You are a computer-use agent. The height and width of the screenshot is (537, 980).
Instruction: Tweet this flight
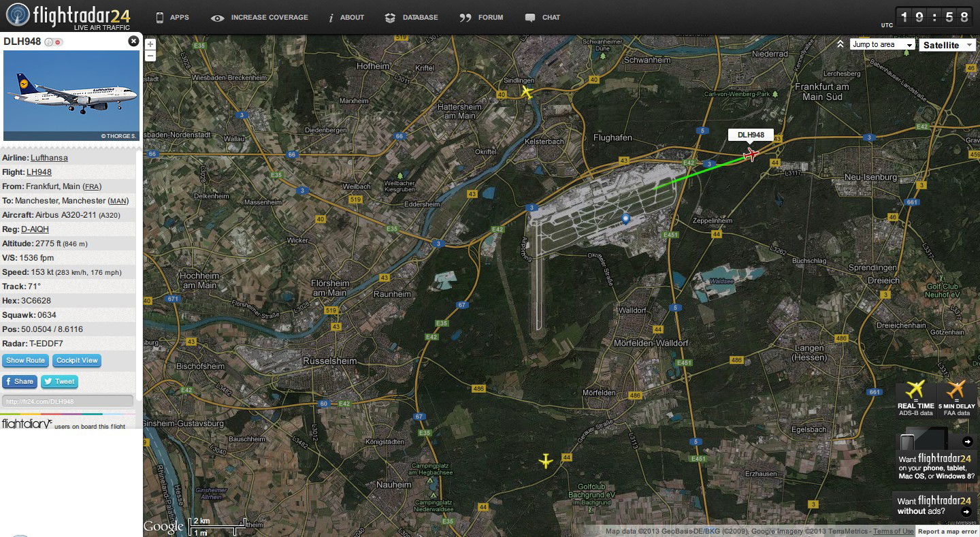59,382
